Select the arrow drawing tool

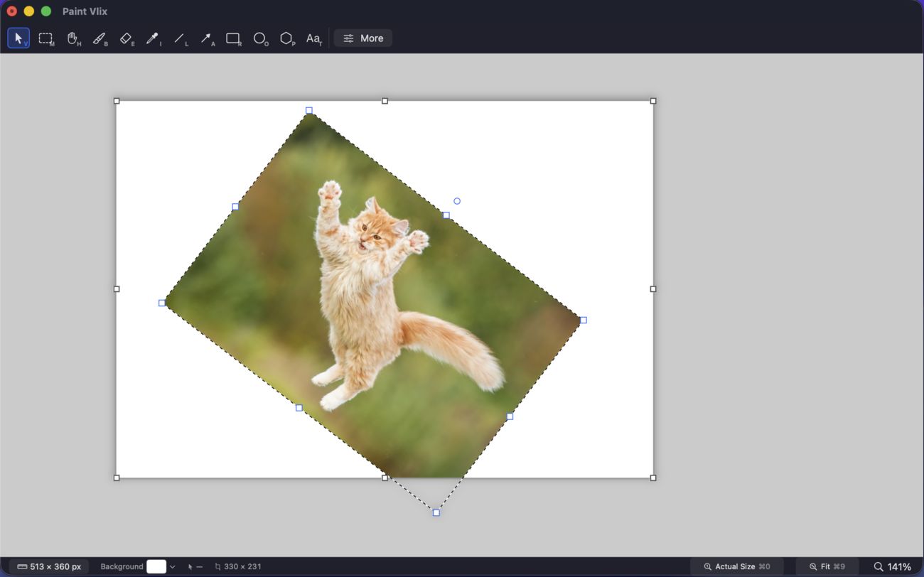pos(207,38)
